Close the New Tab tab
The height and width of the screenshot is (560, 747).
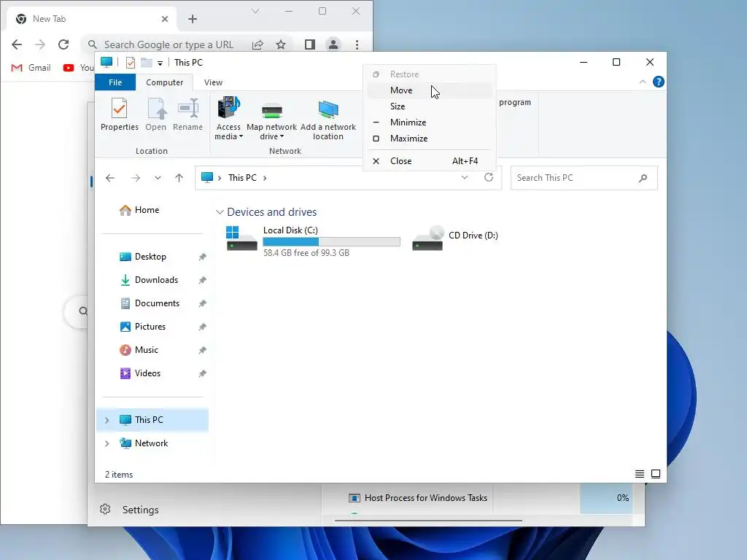tap(165, 19)
